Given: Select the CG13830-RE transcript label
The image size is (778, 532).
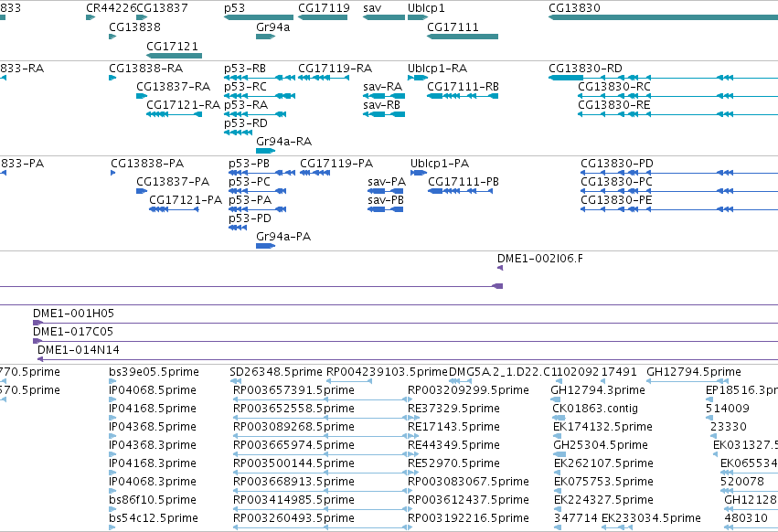Looking at the screenshot, I should 614,105.
